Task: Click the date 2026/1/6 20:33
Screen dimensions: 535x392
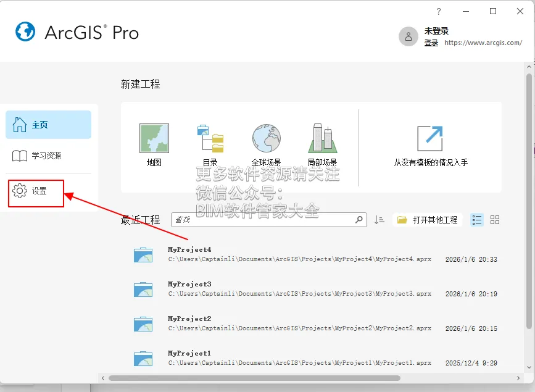Action: [x=471, y=259]
